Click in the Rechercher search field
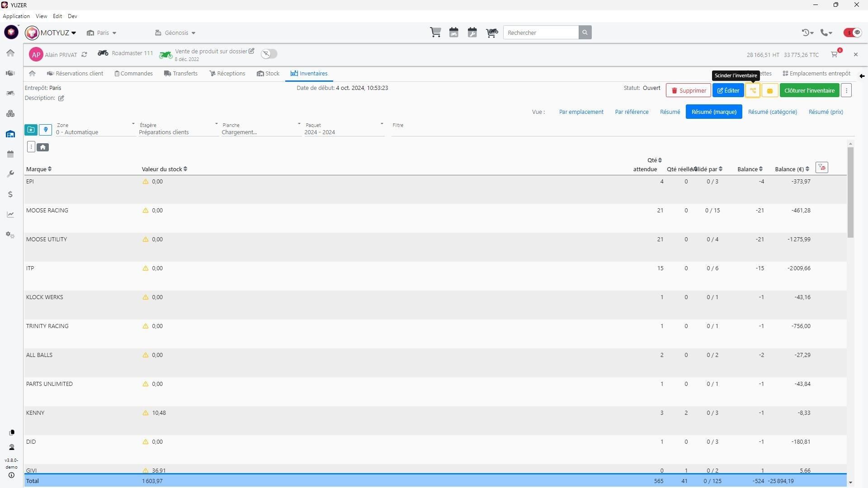Screen dimensions: 868x488 (x=540, y=33)
